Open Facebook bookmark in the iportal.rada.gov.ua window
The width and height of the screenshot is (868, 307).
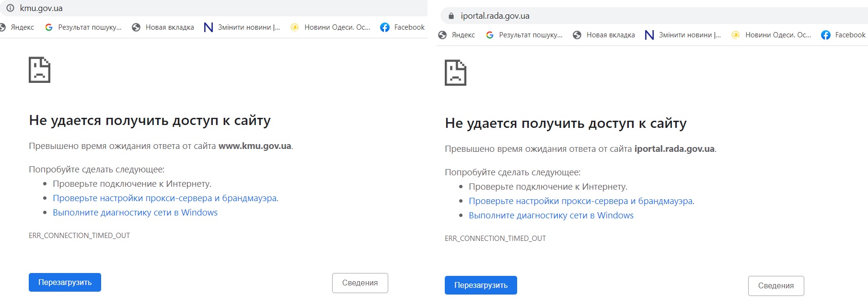843,35
